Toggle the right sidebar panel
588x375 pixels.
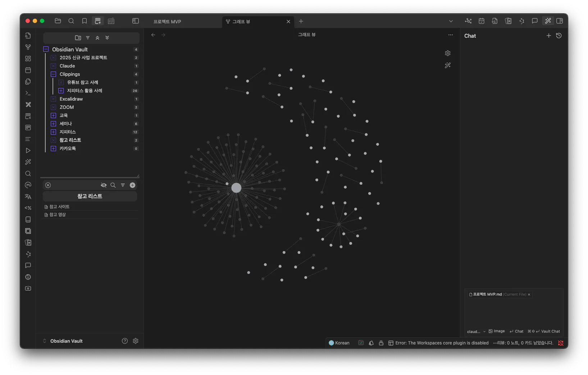(560, 21)
